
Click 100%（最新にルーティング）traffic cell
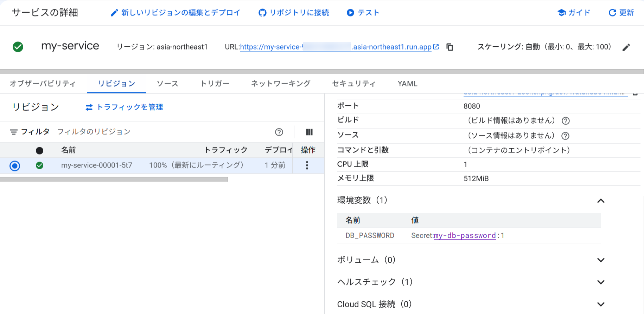point(197,165)
